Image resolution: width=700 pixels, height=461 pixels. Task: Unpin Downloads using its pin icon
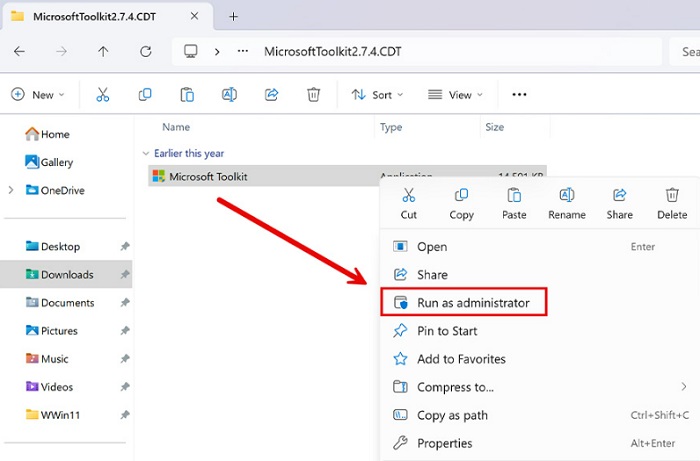click(125, 274)
